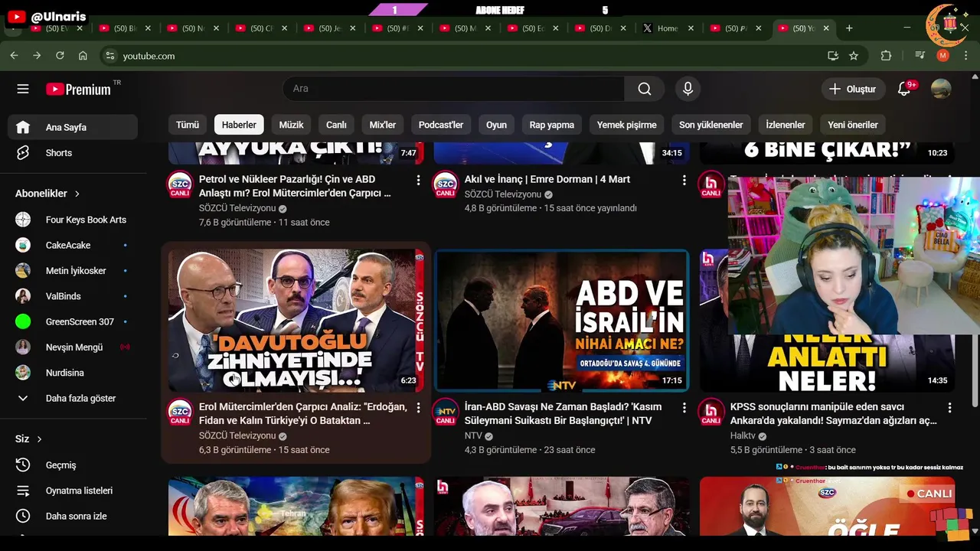
Task: Open browser extensions puzzle icon
Action: (887, 56)
